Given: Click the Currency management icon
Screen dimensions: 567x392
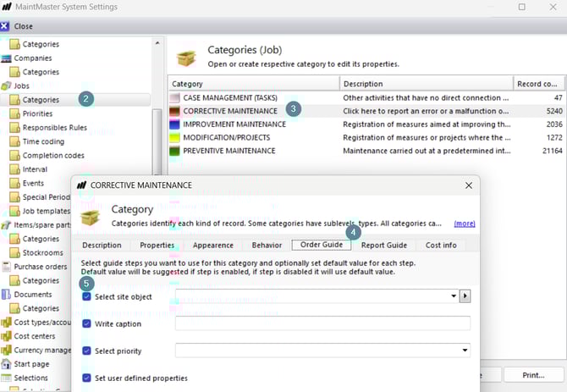Looking at the screenshot, I should point(7,350).
